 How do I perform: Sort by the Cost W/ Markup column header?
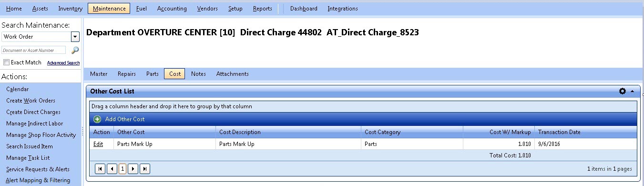(499, 132)
